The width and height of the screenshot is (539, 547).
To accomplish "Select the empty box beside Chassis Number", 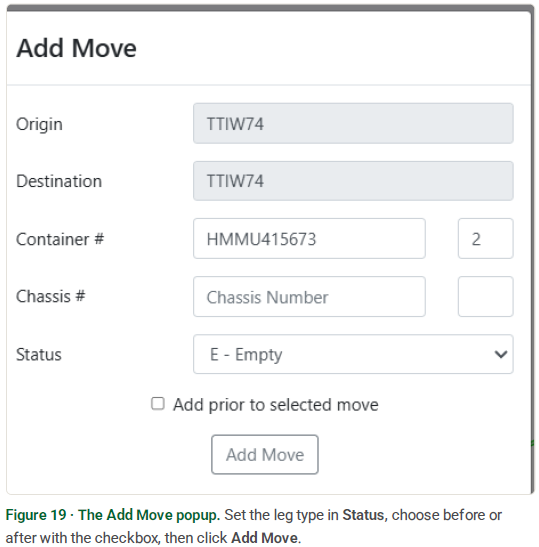I will [485, 297].
